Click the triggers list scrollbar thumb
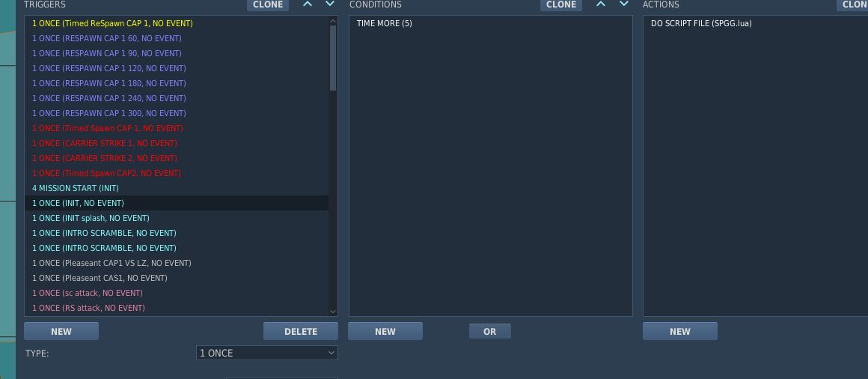Image resolution: width=868 pixels, height=379 pixels. pos(333,58)
